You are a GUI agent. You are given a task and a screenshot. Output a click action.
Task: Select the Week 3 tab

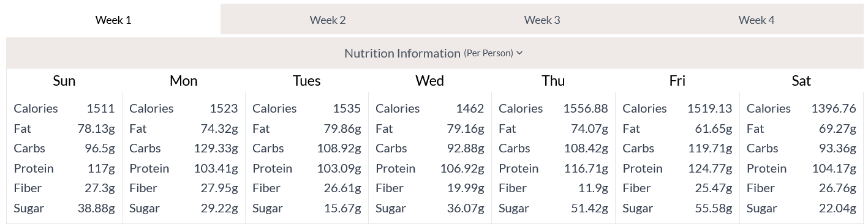(542, 20)
